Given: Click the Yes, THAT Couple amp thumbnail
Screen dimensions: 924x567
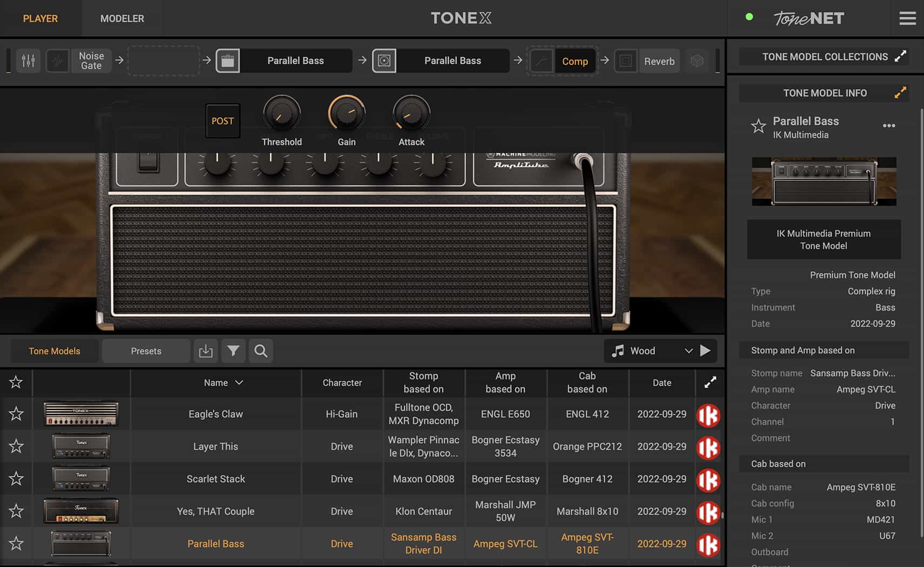Looking at the screenshot, I should pyautogui.click(x=81, y=511).
